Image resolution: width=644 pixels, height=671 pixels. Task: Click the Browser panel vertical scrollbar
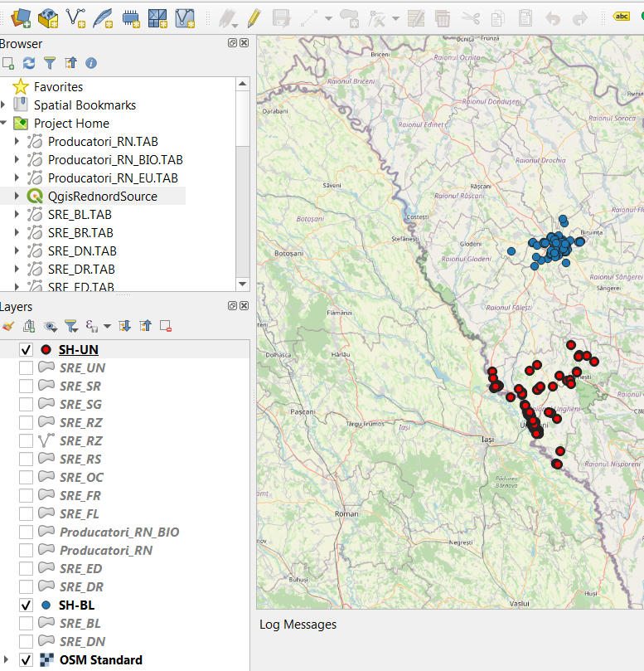242,116
